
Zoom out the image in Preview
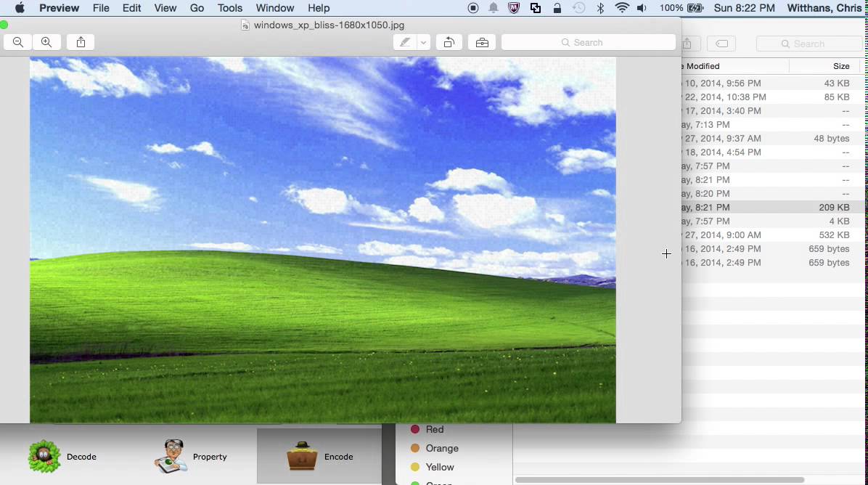coord(17,42)
